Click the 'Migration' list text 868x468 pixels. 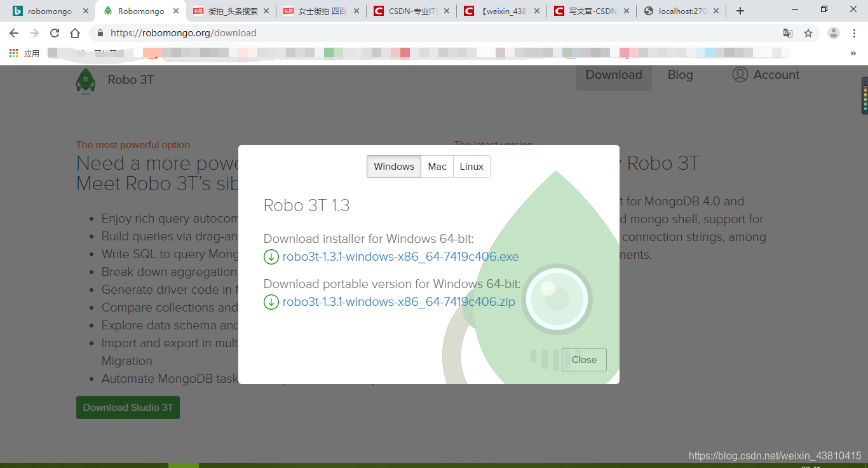click(127, 361)
